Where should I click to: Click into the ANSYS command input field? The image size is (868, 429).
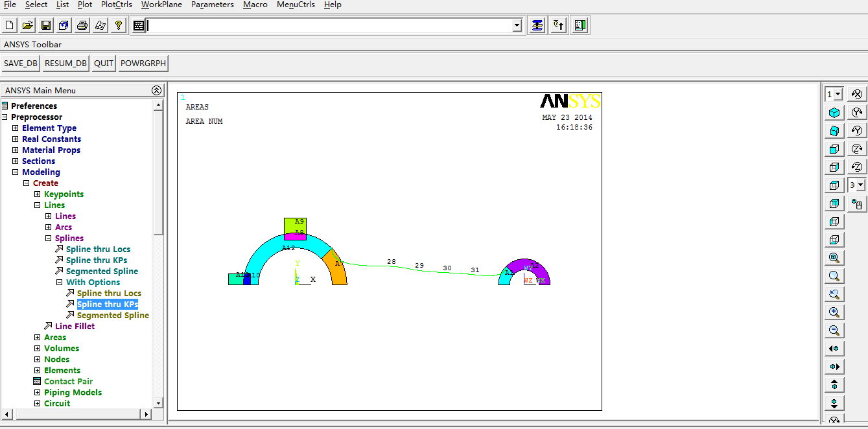pyautogui.click(x=329, y=25)
